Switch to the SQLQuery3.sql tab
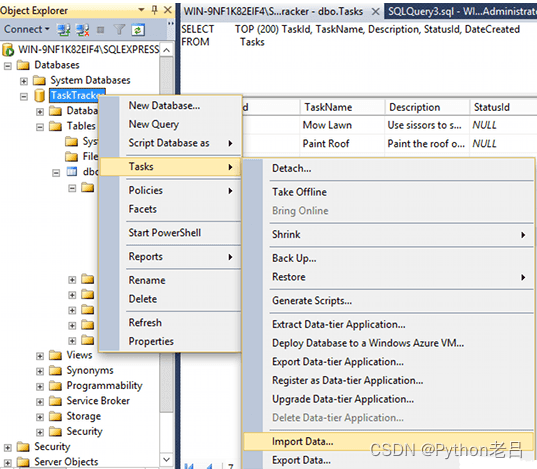Image resolution: width=537 pixels, height=469 pixels. point(461,11)
